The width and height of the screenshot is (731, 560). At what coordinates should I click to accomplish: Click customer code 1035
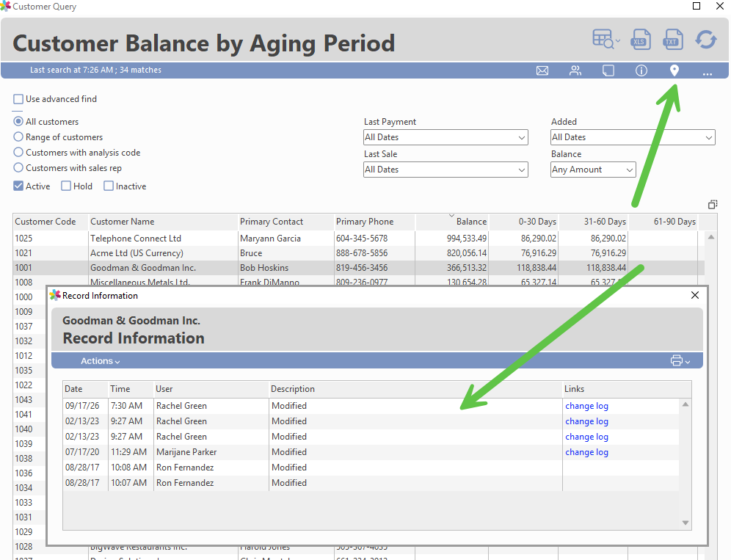coord(23,370)
